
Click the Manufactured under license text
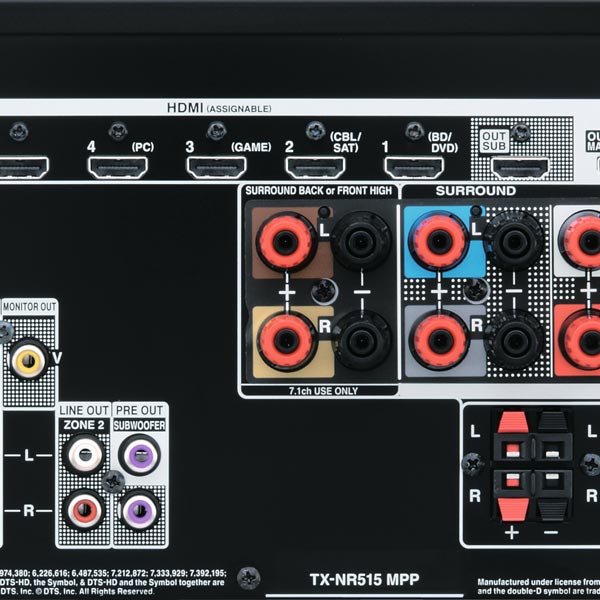(x=538, y=586)
